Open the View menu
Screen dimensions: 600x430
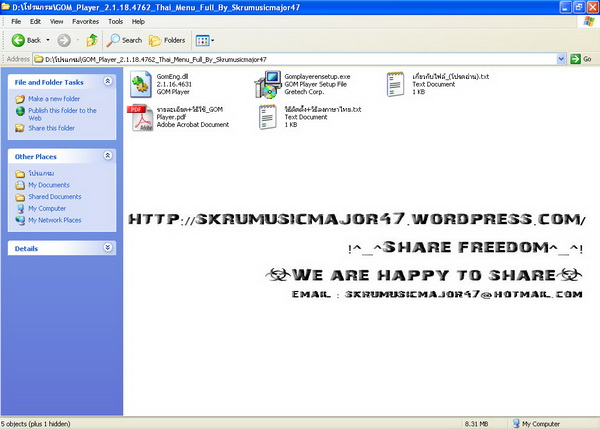click(x=56, y=21)
